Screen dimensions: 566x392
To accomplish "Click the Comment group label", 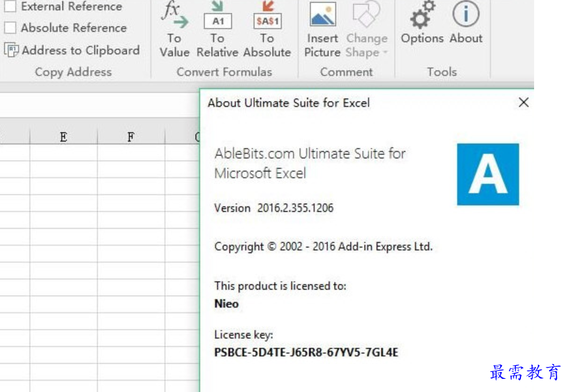I will pos(346,72).
